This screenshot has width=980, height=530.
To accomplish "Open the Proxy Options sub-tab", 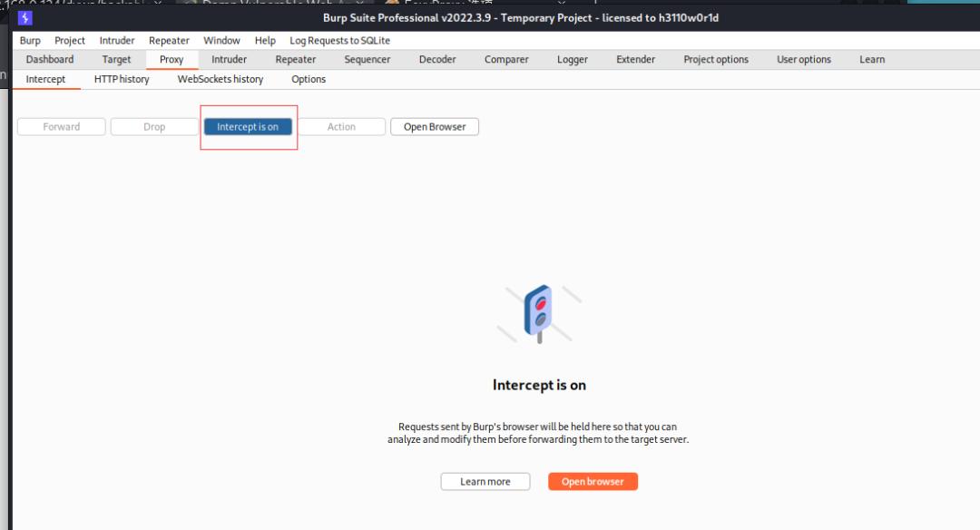I will point(308,79).
